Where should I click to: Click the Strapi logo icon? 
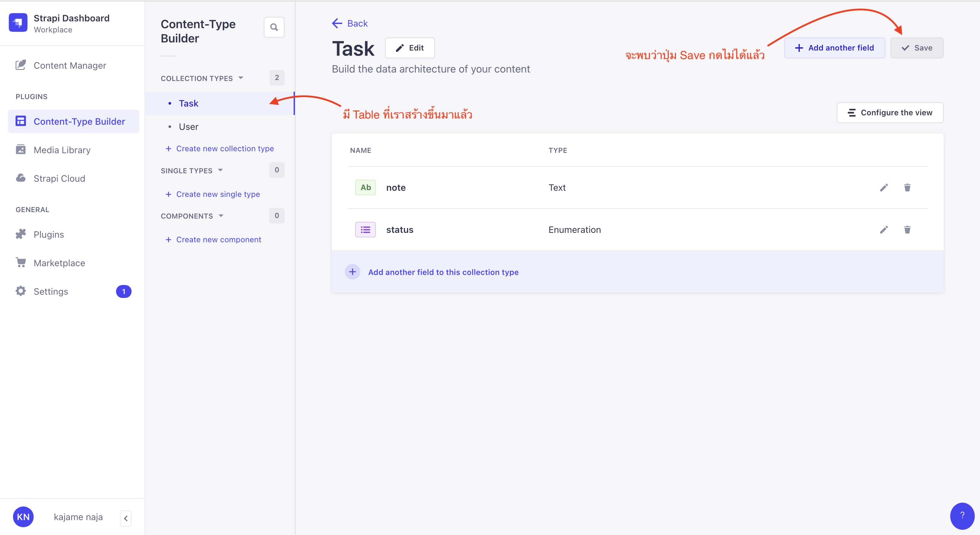18,23
